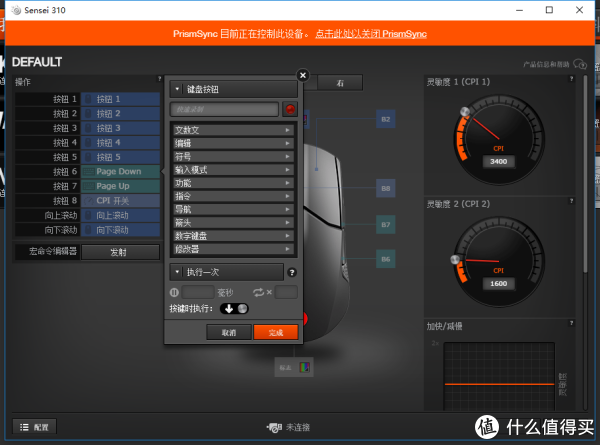Click the 未连接 device status icon
This screenshot has width=600, height=445.
[x=274, y=427]
